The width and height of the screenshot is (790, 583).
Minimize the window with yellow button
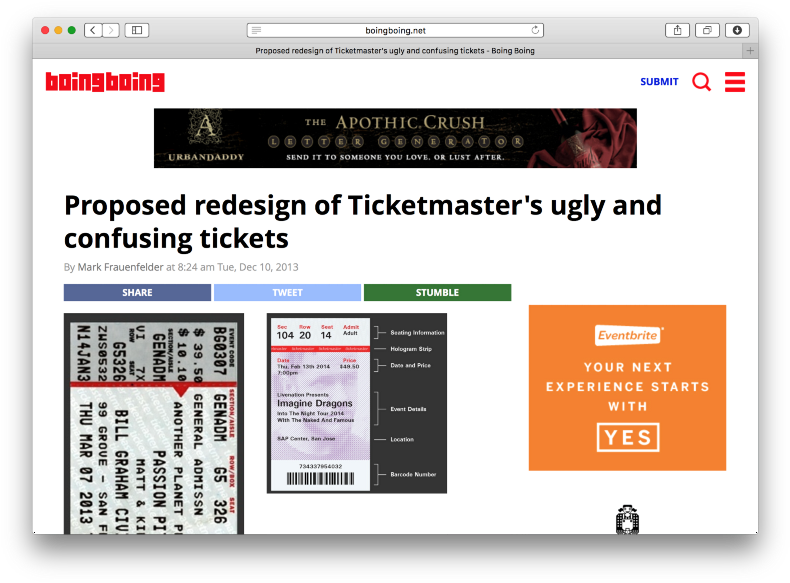click(58, 30)
